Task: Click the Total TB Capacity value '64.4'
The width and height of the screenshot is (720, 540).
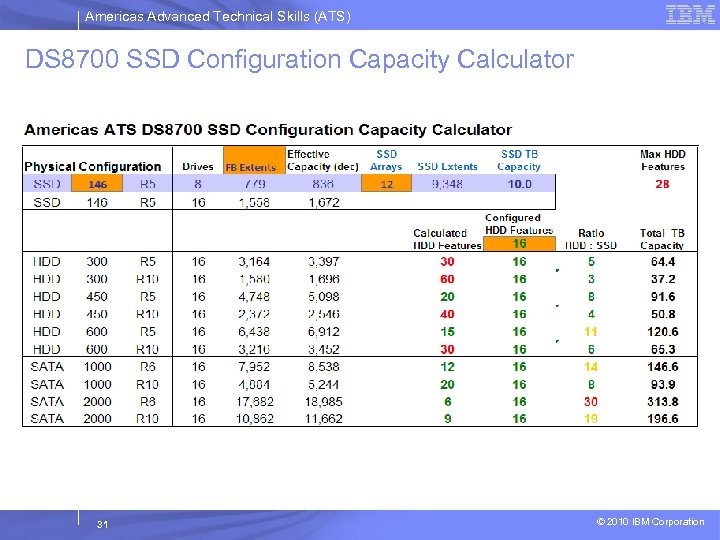Action: pos(663,262)
